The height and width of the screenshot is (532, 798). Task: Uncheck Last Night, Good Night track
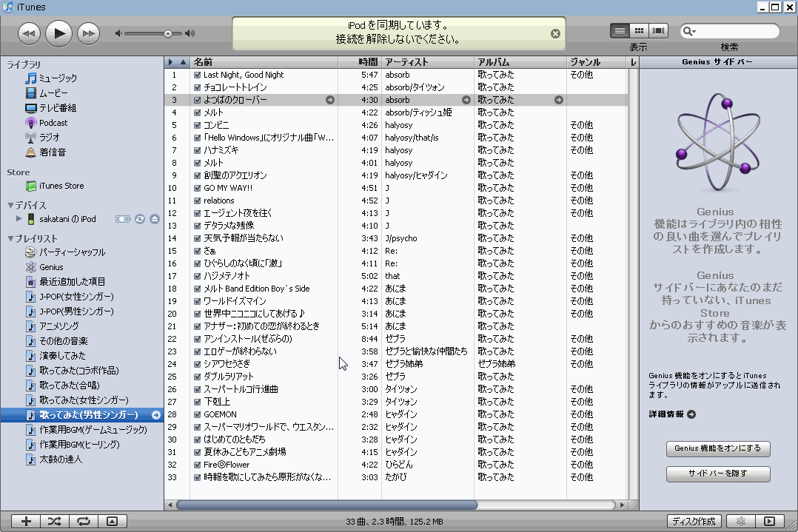click(x=197, y=75)
